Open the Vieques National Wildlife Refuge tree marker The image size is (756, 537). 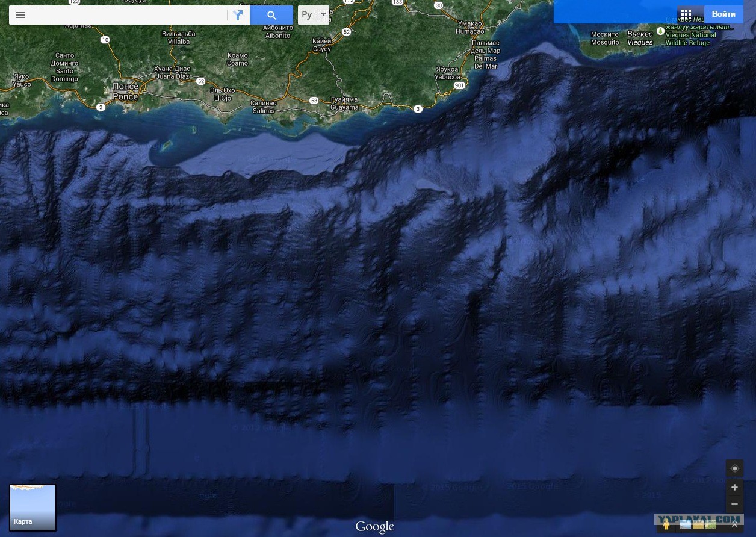click(x=660, y=31)
